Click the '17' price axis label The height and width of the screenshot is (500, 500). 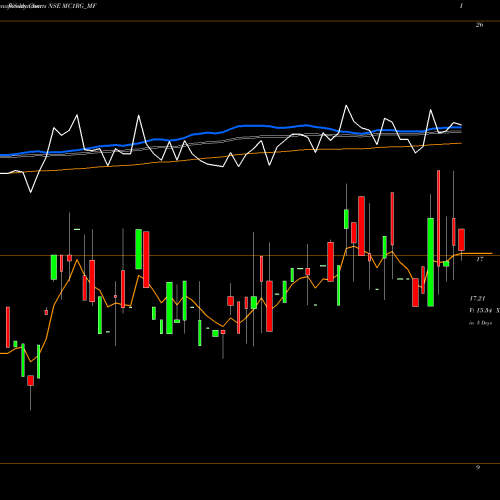(479, 259)
